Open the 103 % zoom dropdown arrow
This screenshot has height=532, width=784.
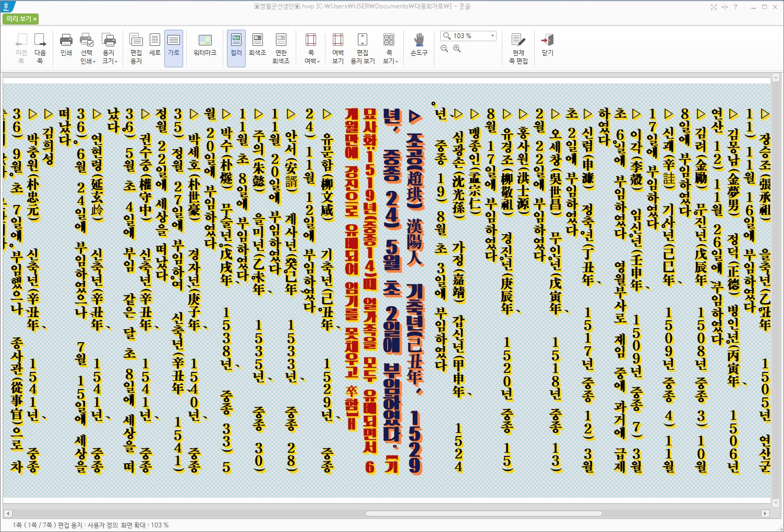coord(492,35)
